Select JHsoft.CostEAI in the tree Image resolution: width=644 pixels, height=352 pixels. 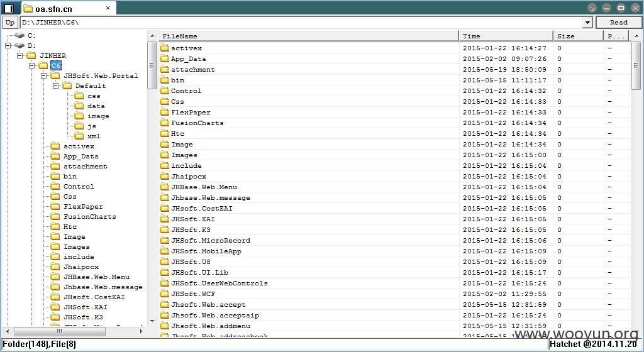click(94, 297)
